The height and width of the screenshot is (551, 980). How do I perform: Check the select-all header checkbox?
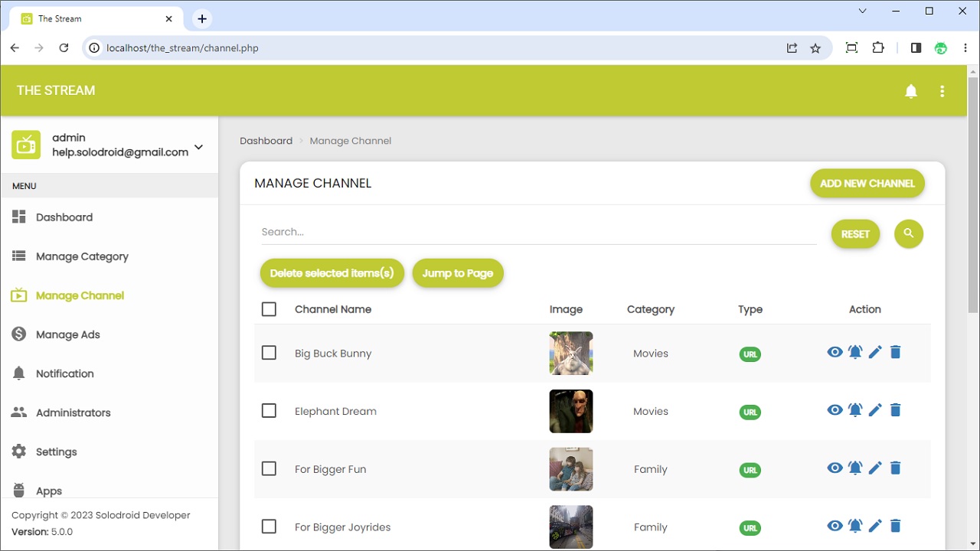[x=269, y=309]
